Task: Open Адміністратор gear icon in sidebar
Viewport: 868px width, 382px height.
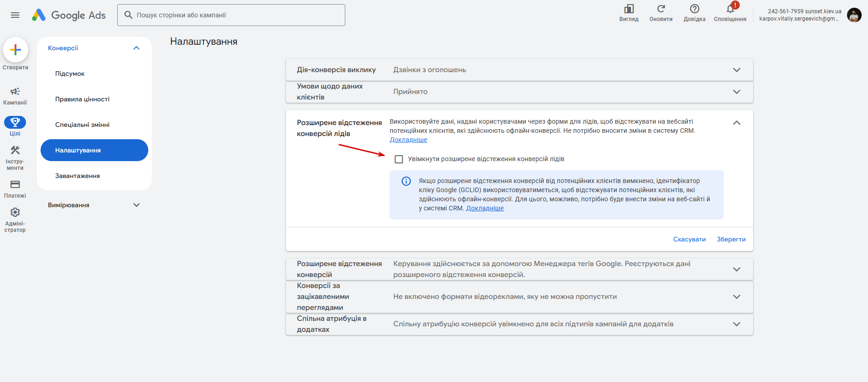Action: 15,213
